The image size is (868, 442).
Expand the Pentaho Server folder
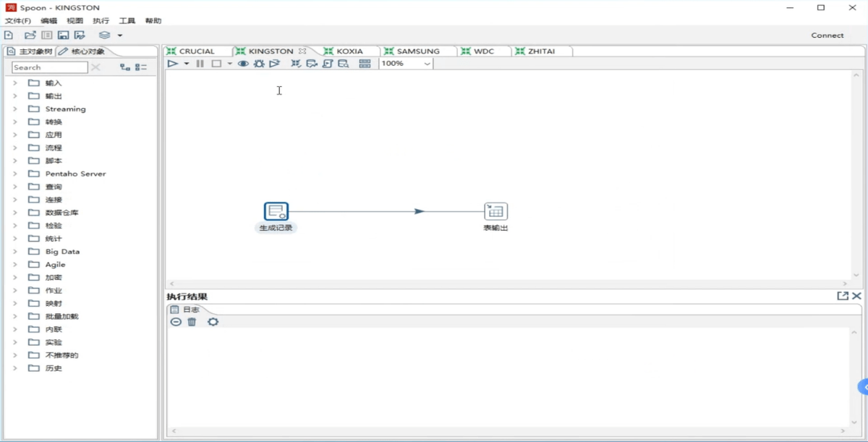click(x=14, y=174)
